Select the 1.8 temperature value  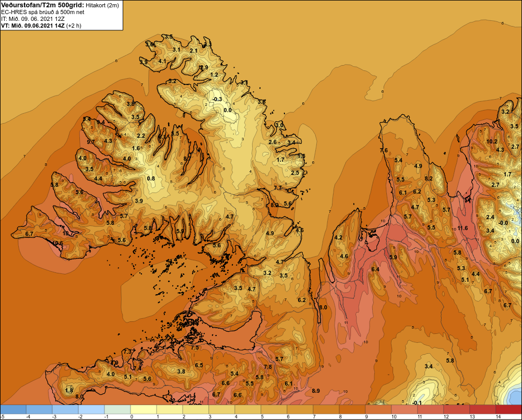69,390
